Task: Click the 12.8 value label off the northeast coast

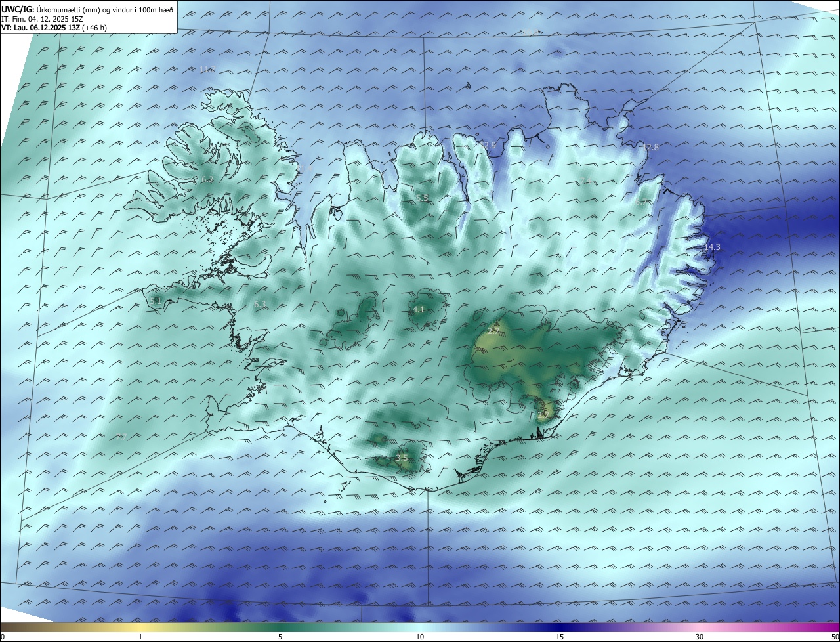Action: (650, 148)
